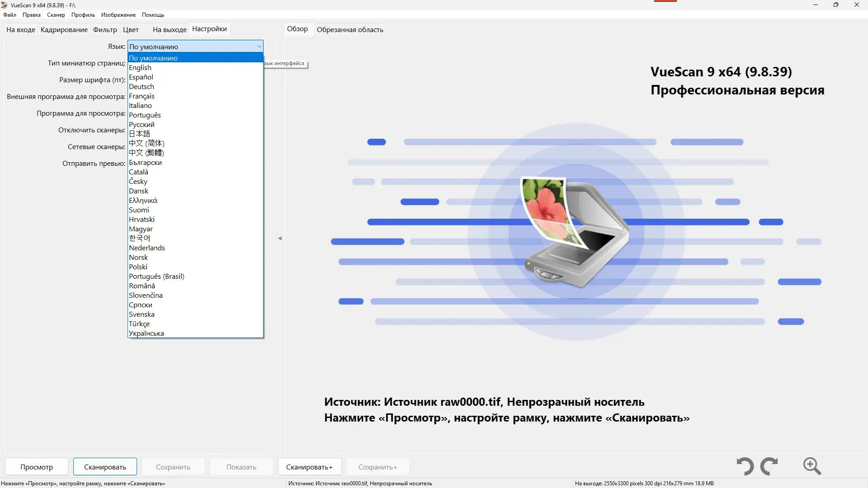Select Українська at the list bottom
868x488 pixels.
(x=146, y=333)
